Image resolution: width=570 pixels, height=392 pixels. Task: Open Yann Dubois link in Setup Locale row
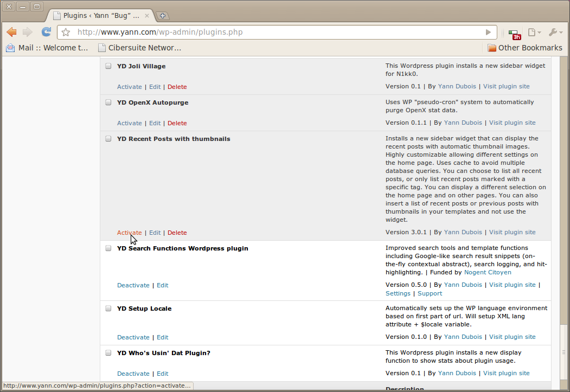pyautogui.click(x=463, y=337)
